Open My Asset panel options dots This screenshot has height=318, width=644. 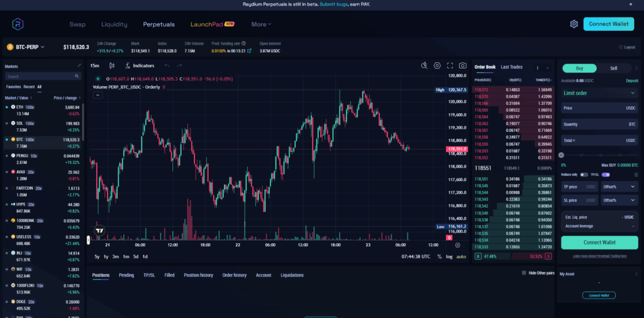[636, 273]
